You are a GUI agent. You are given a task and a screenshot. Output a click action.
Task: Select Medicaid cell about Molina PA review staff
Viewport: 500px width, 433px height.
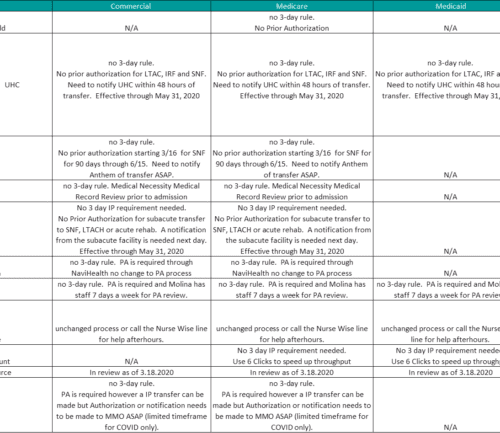tap(437, 289)
